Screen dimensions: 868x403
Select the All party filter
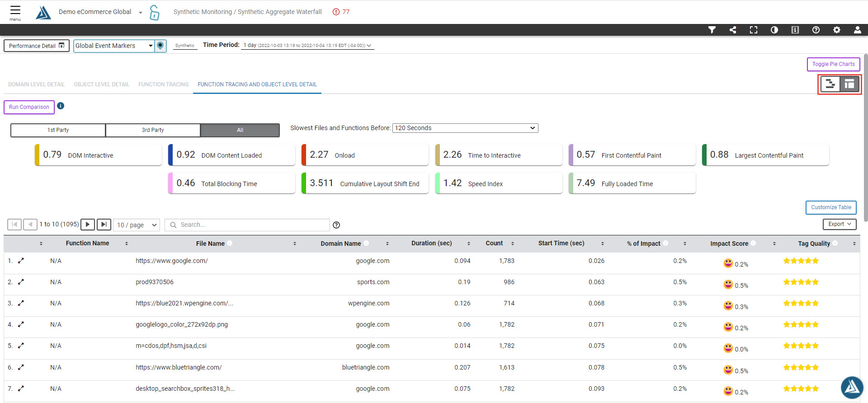(240, 130)
